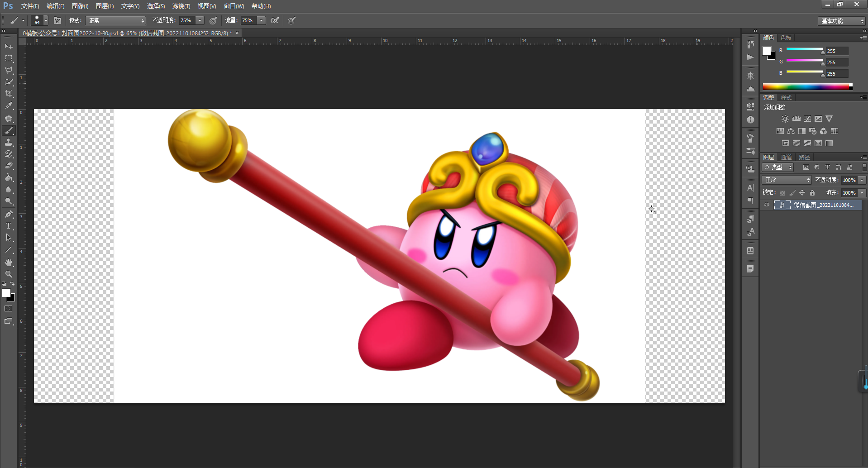Add a Levels adjustment
Viewport: 868px width, 468px height.
796,119
